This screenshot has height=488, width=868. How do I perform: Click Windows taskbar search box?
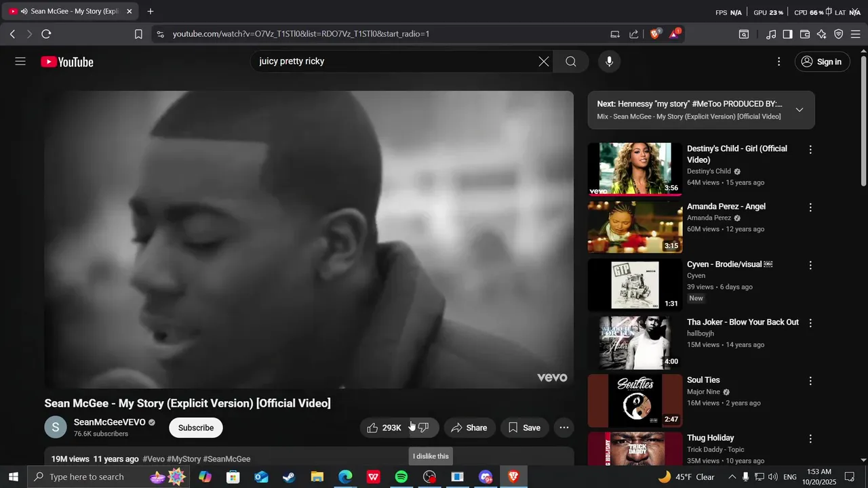click(108, 477)
